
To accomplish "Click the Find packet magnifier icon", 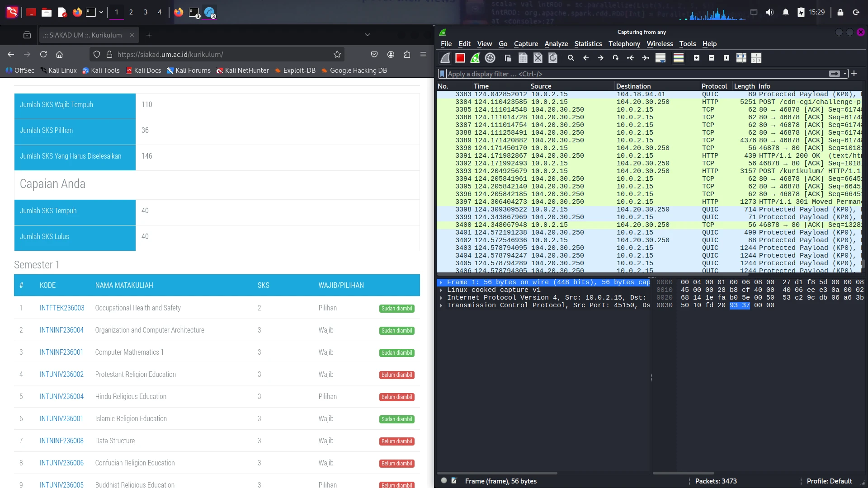I will coord(571,58).
